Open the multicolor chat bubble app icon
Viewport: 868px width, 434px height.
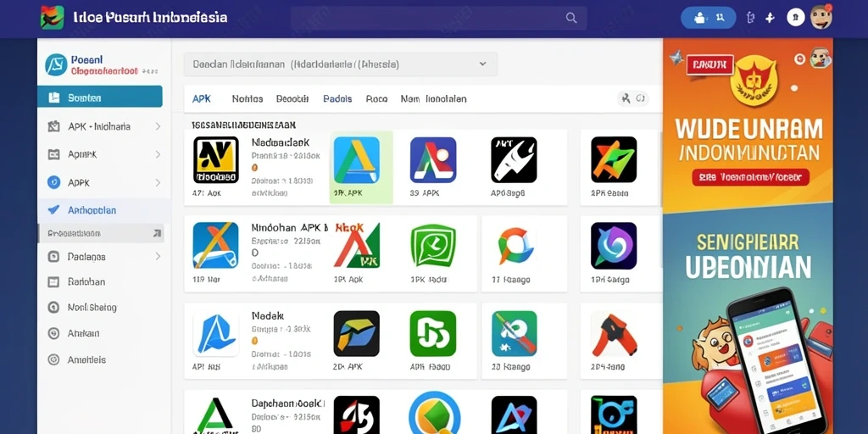pyautogui.click(x=515, y=245)
